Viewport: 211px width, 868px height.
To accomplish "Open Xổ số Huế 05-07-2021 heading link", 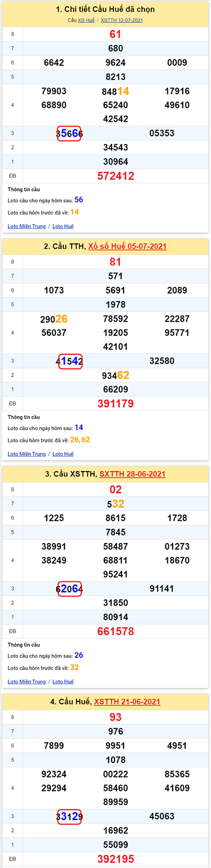I will pos(127,246).
